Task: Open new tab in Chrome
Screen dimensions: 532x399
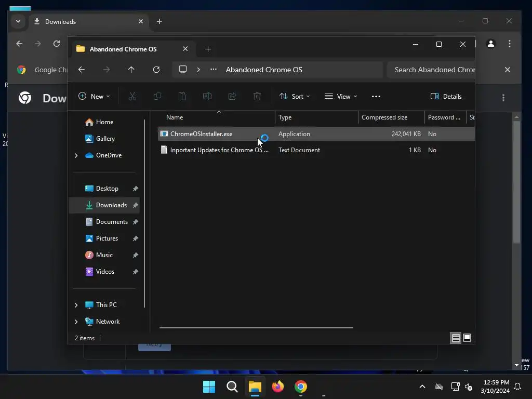Action: tap(159, 21)
